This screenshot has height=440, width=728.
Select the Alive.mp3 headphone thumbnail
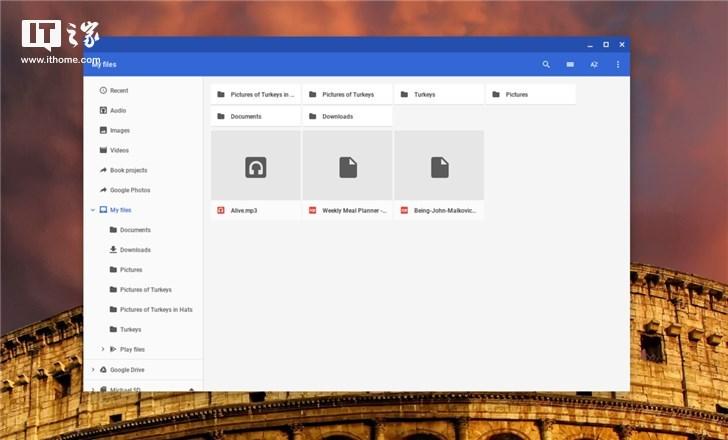tap(255, 166)
